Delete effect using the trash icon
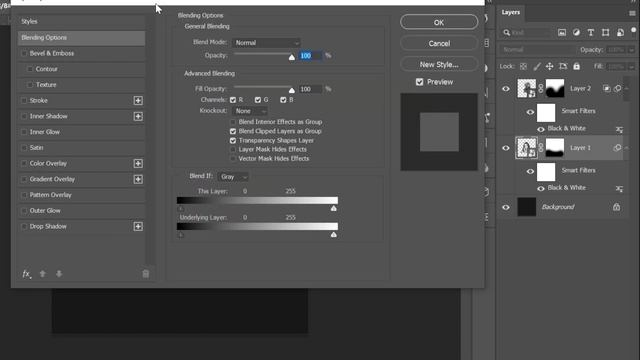640x360 pixels. 146,274
